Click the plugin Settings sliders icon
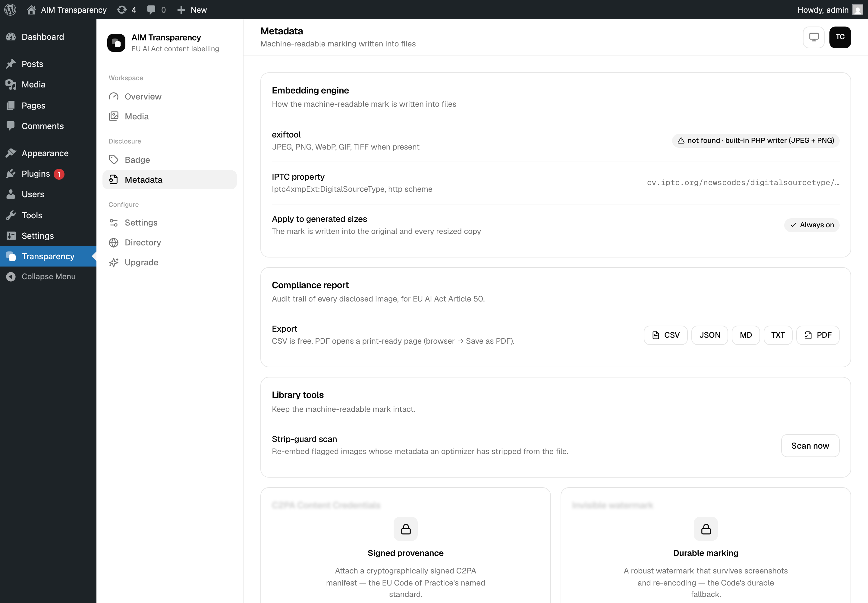 (114, 223)
